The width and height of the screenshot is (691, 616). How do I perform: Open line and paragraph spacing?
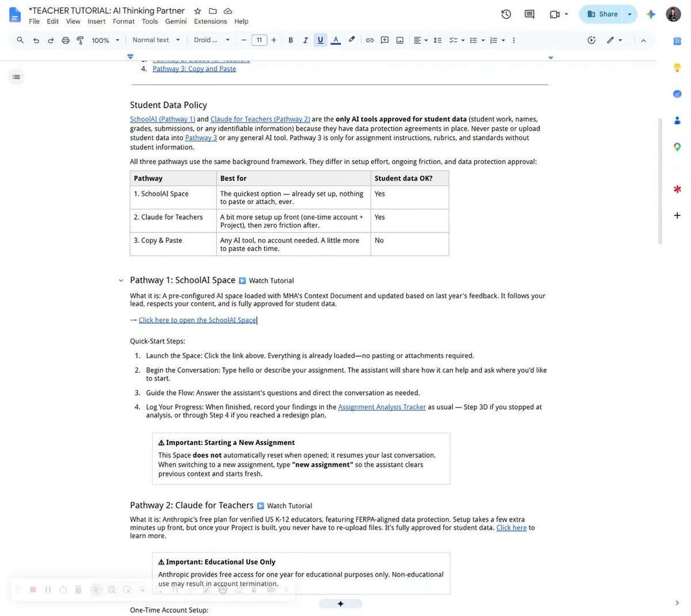click(438, 40)
